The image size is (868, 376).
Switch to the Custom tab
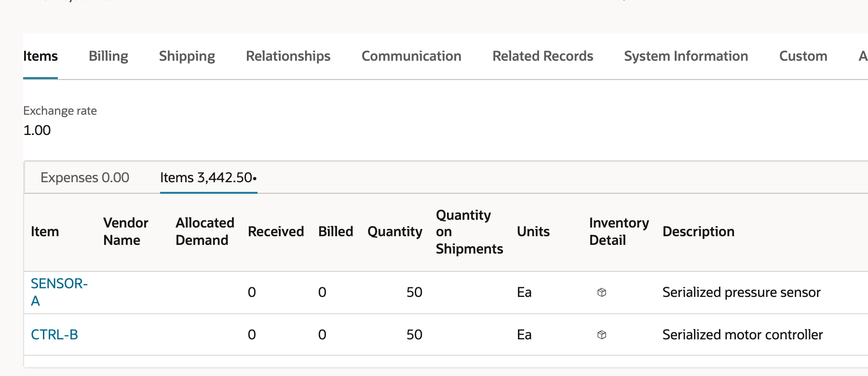(x=803, y=56)
